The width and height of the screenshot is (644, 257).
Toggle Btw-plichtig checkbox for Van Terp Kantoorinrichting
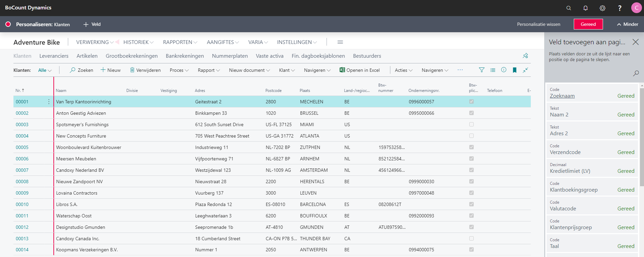point(472,102)
